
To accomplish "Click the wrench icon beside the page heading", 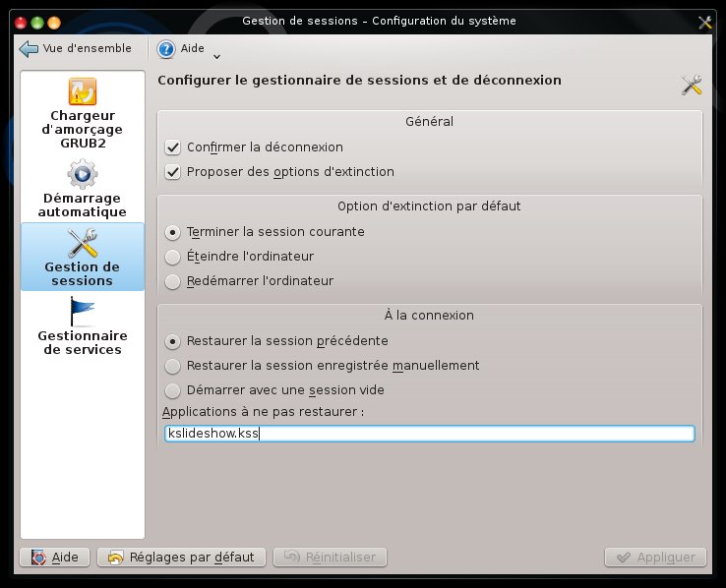I will click(692, 86).
